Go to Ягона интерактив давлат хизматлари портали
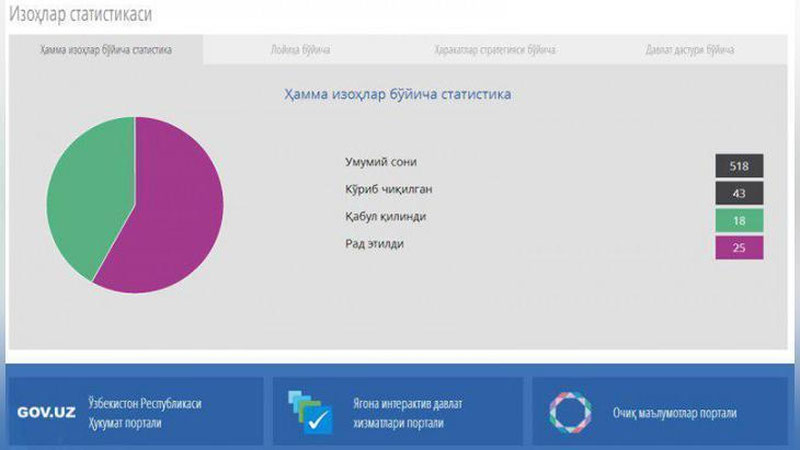Screen dimensions: 800x450 click(410, 412)
